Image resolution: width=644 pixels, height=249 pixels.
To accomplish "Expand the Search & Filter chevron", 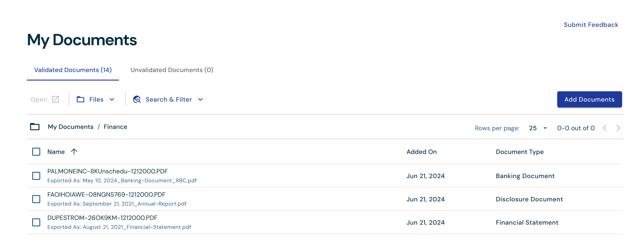I will pyautogui.click(x=200, y=99).
